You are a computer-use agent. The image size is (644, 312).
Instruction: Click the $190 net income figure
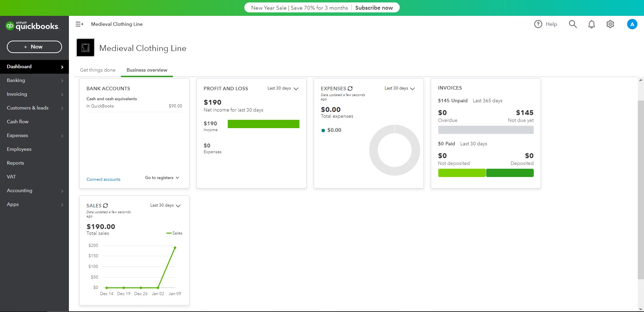click(213, 102)
